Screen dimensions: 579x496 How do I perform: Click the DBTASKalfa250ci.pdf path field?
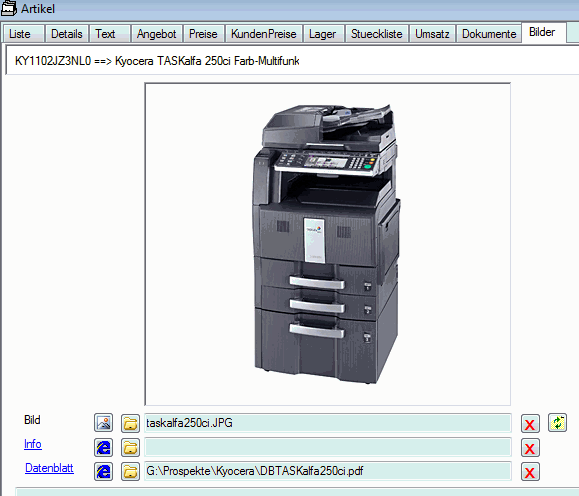click(328, 471)
